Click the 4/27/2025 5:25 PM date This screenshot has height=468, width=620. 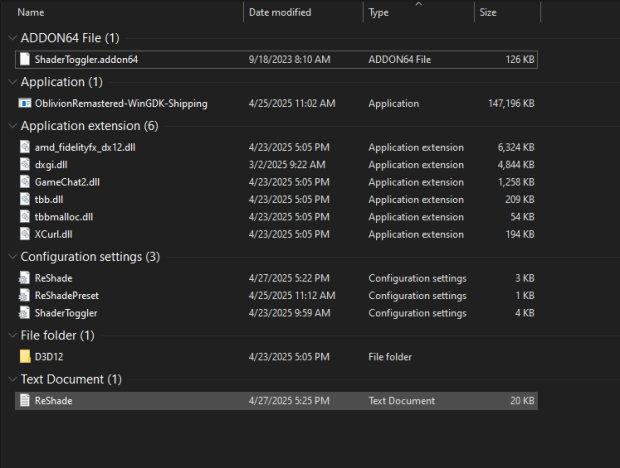tap(289, 400)
